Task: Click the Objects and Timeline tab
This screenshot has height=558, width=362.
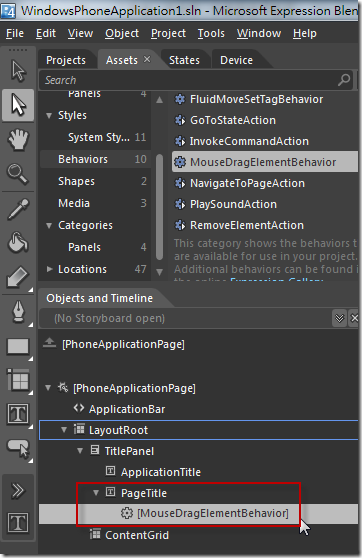Action: 99,298
